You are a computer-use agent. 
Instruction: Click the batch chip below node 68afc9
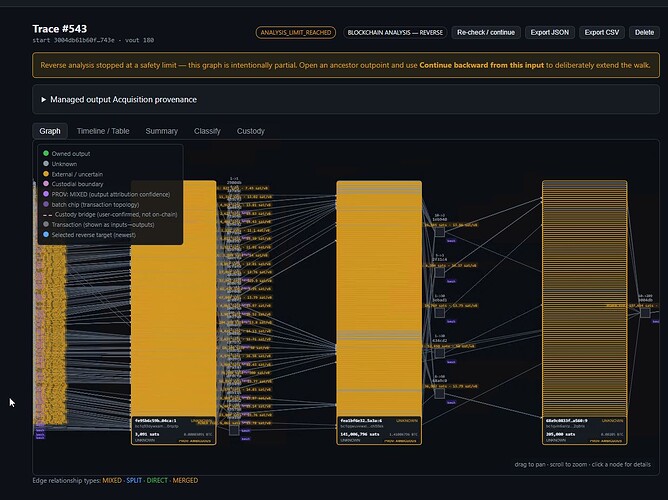(x=451, y=402)
